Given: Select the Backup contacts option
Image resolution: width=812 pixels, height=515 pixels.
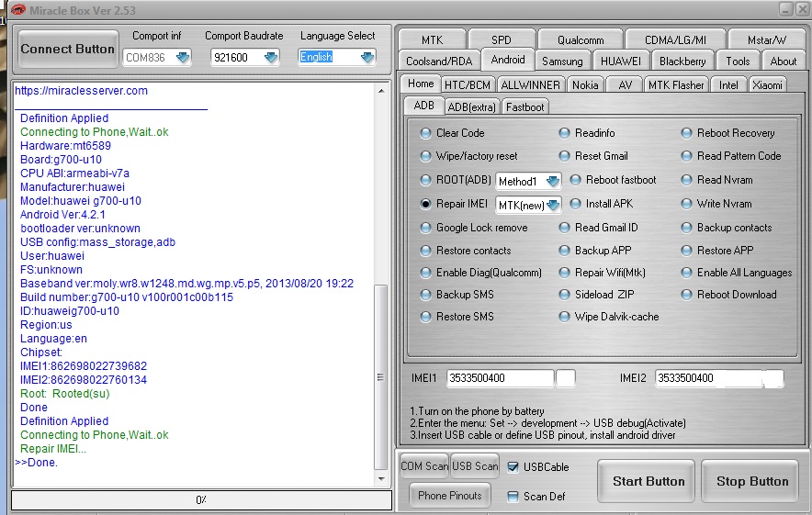Looking at the screenshot, I should (686, 228).
